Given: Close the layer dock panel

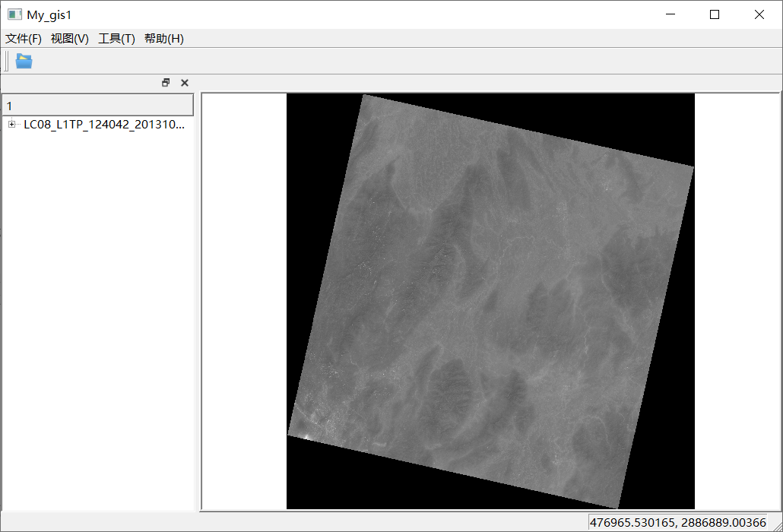Looking at the screenshot, I should 185,83.
